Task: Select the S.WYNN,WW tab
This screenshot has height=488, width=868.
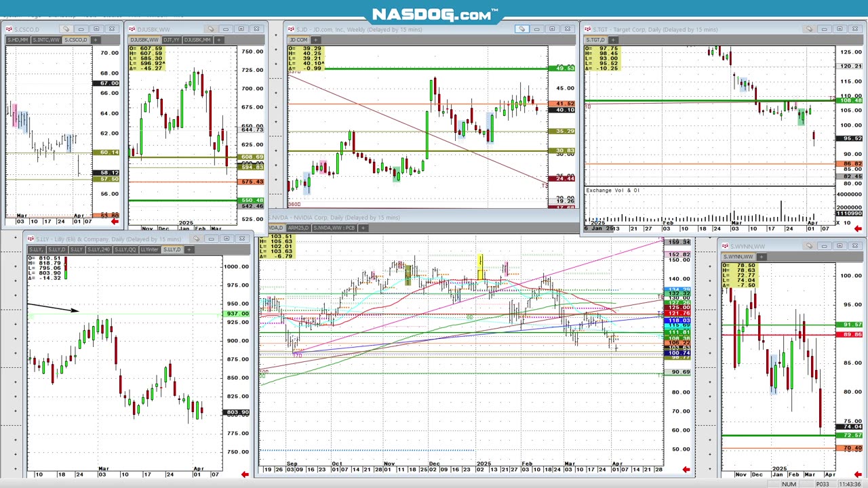Action: [738, 257]
